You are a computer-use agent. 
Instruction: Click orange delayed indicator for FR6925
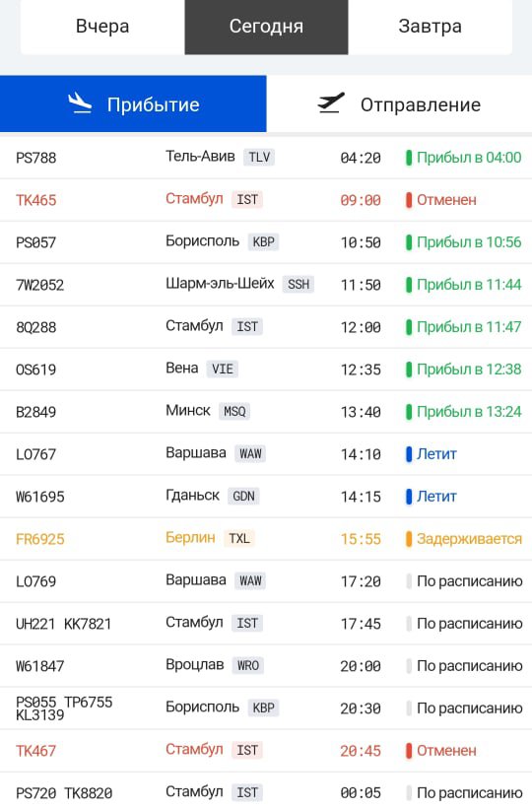point(409,539)
